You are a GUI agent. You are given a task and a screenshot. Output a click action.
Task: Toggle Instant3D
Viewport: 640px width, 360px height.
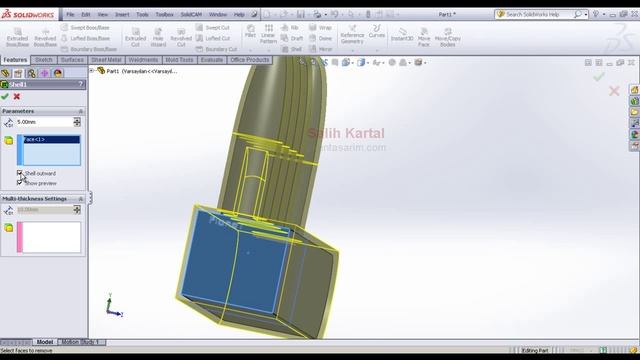(402, 34)
